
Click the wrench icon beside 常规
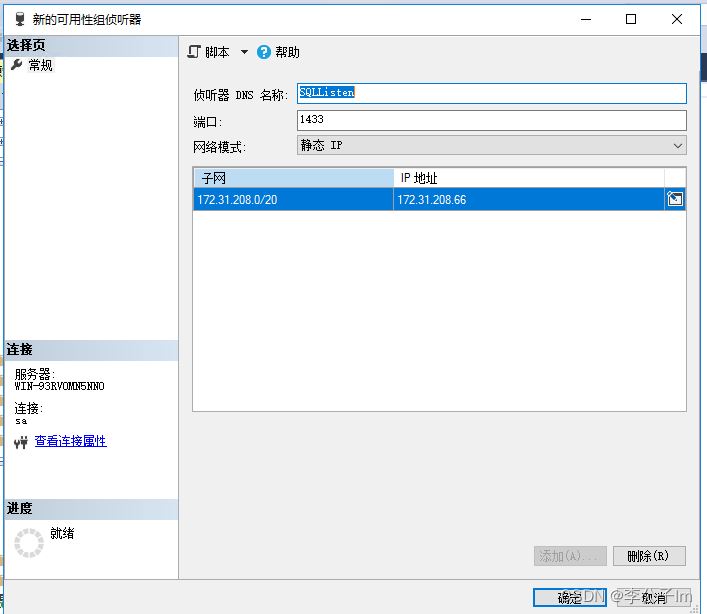coord(17,65)
